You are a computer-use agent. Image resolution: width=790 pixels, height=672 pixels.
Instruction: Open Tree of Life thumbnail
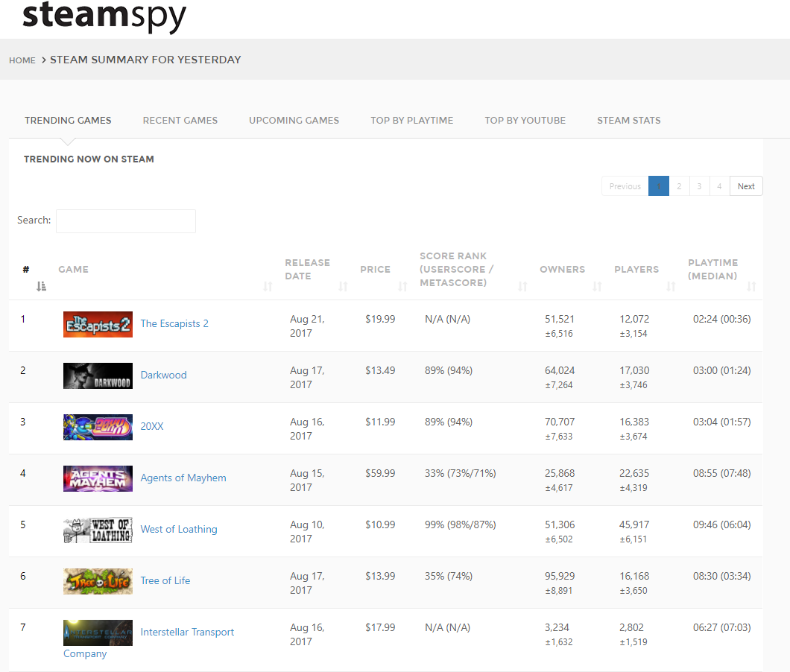point(98,581)
